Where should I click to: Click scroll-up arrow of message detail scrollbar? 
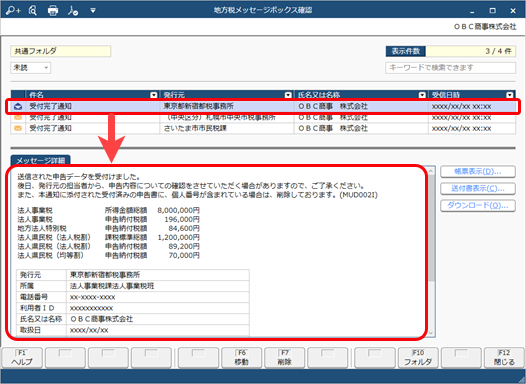[431, 171]
